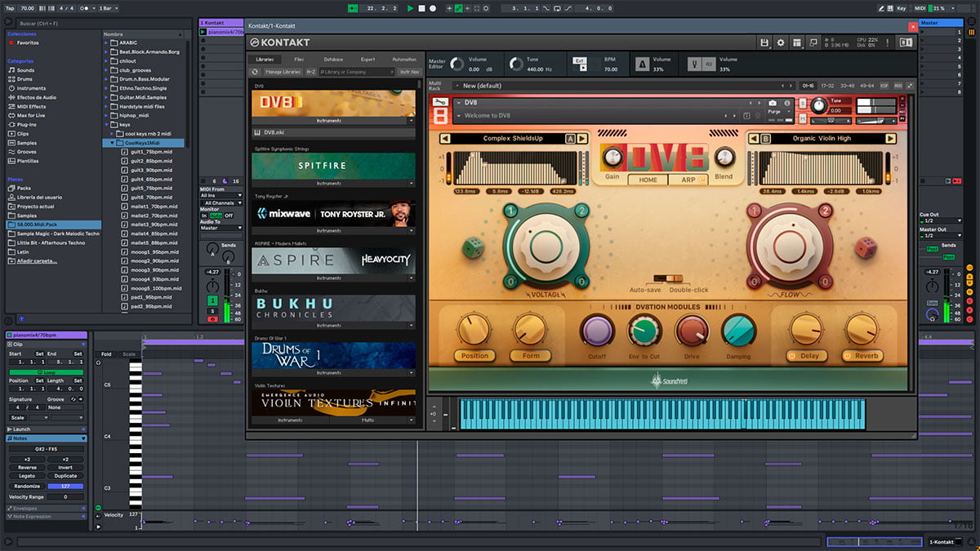Set Monitor to In
Screen dimensions: 980x551
pyautogui.click(x=205, y=216)
